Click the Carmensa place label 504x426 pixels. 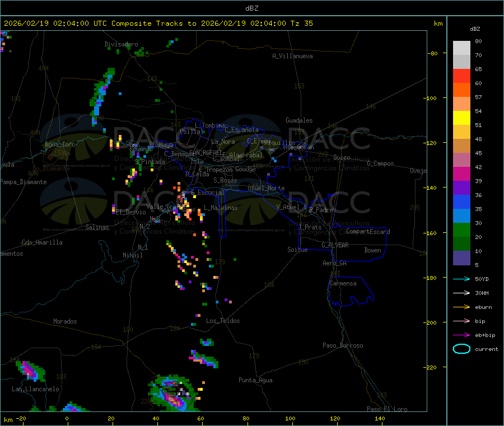(343, 283)
